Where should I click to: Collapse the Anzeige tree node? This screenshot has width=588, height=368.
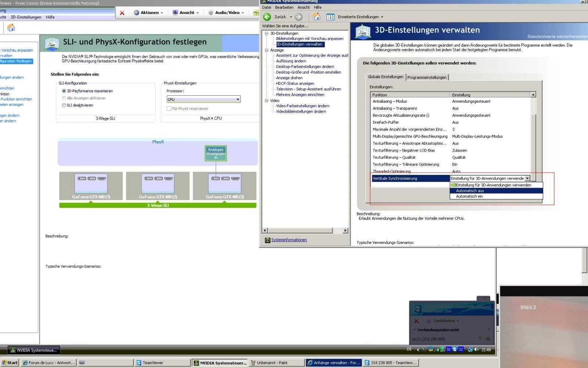pos(267,50)
